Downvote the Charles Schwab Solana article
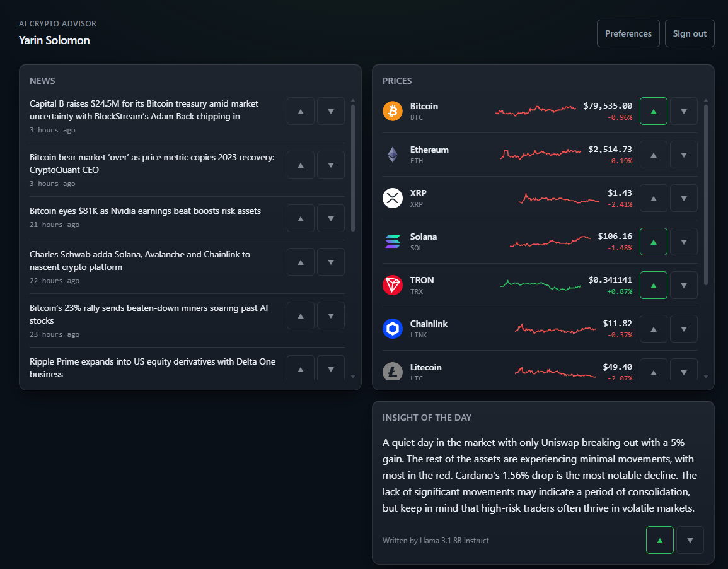This screenshot has width=728, height=569. coord(330,262)
